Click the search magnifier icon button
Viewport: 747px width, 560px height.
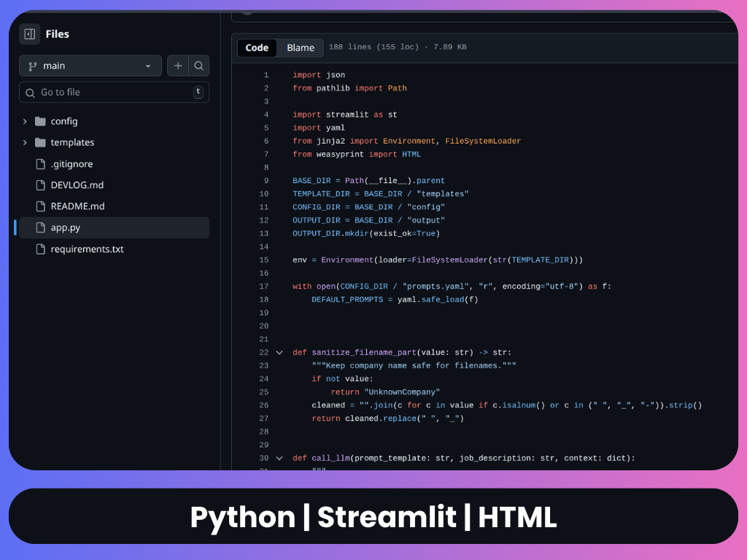[x=198, y=66]
